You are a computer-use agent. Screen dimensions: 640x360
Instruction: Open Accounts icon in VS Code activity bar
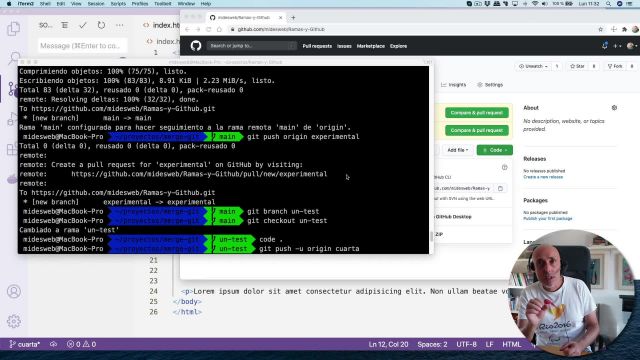pos(14,291)
